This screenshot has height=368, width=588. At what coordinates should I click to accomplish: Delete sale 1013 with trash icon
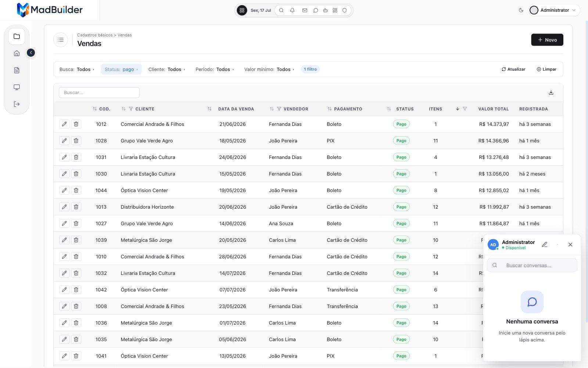(76, 207)
